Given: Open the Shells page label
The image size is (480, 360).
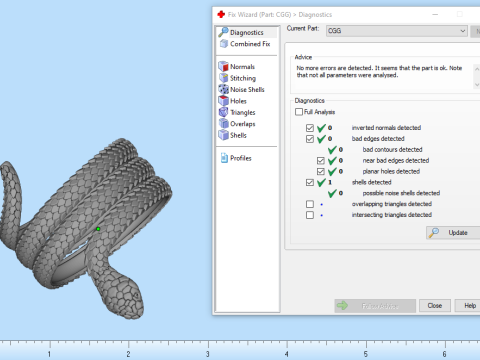Looking at the screenshot, I should click(238, 135).
